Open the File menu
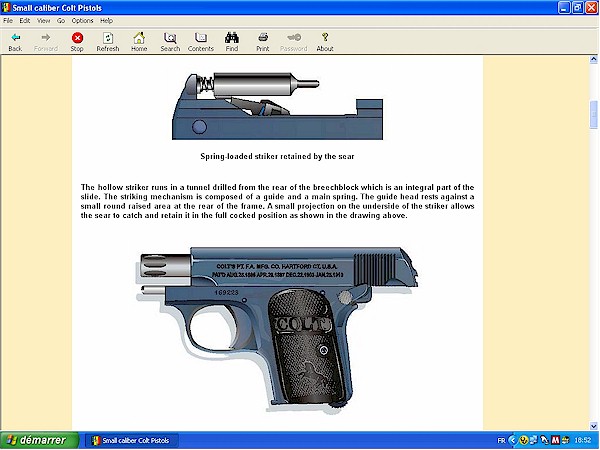This screenshot has width=600, height=450. [8, 21]
